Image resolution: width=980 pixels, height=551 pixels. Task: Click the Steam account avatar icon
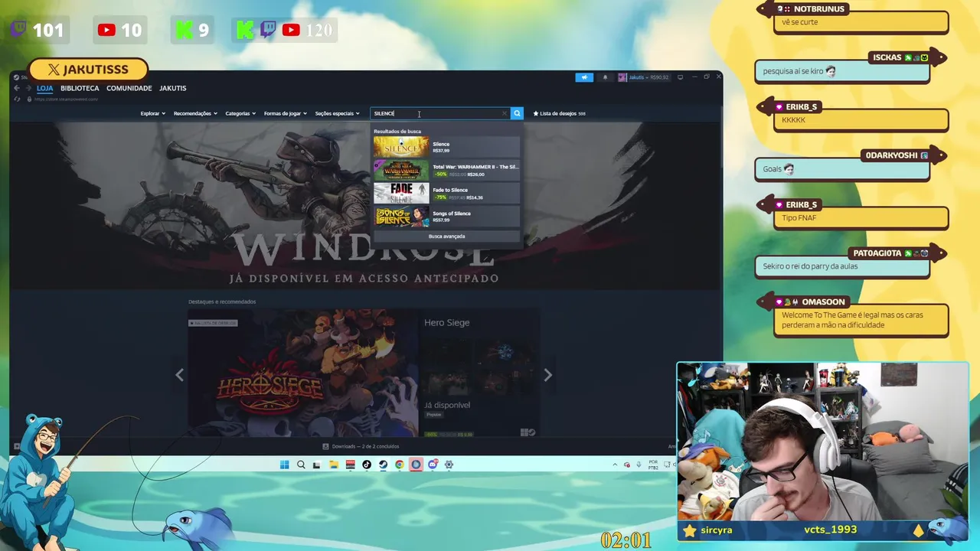pos(622,77)
